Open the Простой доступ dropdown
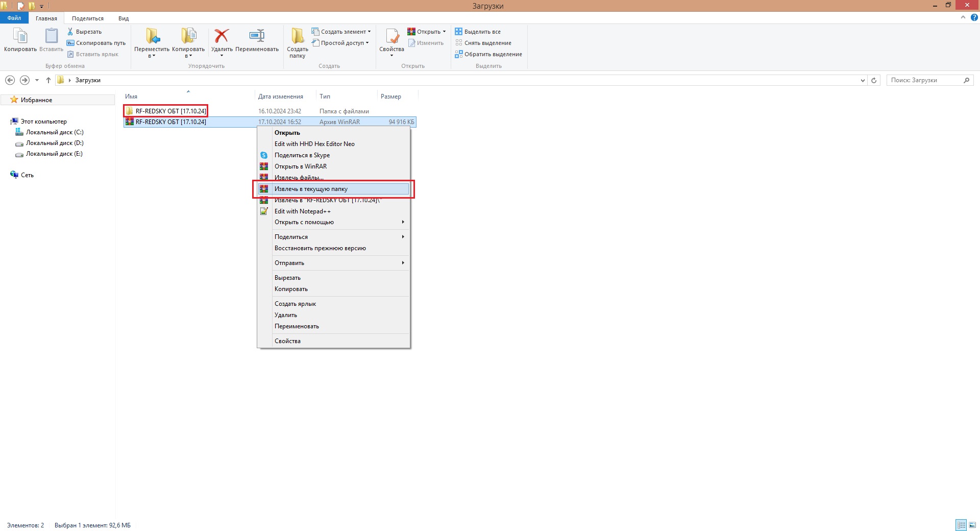Image resolution: width=980 pixels, height=531 pixels. [x=340, y=43]
